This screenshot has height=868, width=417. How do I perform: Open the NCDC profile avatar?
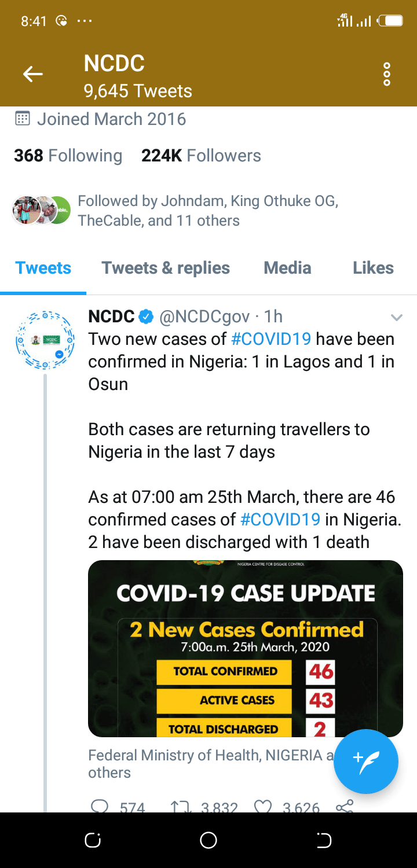tap(45, 340)
